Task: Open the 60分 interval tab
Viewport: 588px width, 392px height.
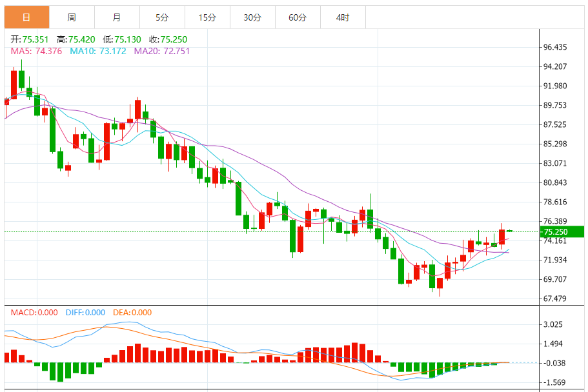Action: coord(298,17)
